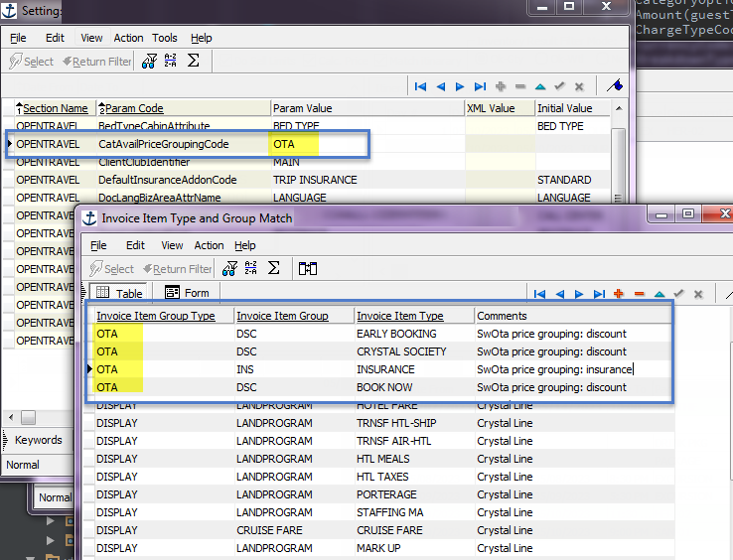
Task: Click the red minus Delete record icon
Action: click(638, 294)
